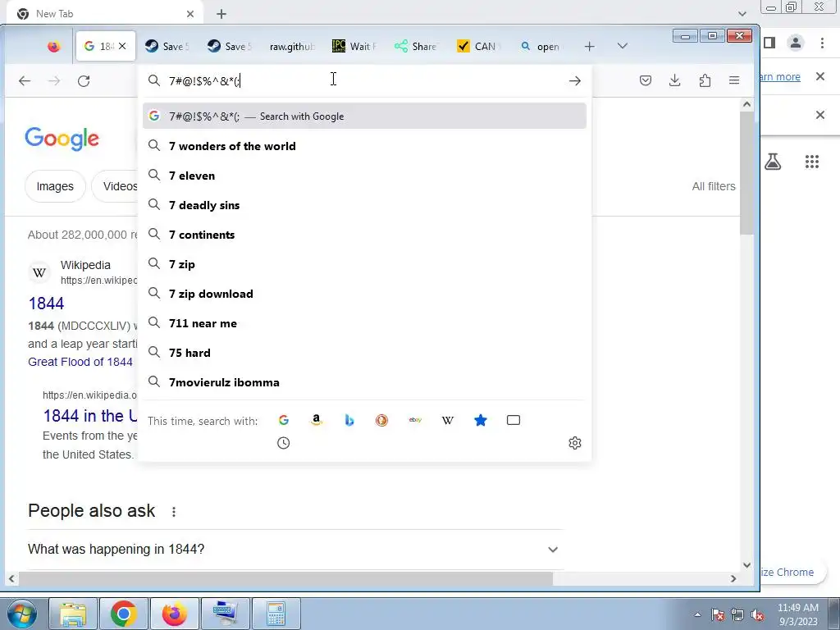List all tabs dropdown in Firefox

point(622,47)
